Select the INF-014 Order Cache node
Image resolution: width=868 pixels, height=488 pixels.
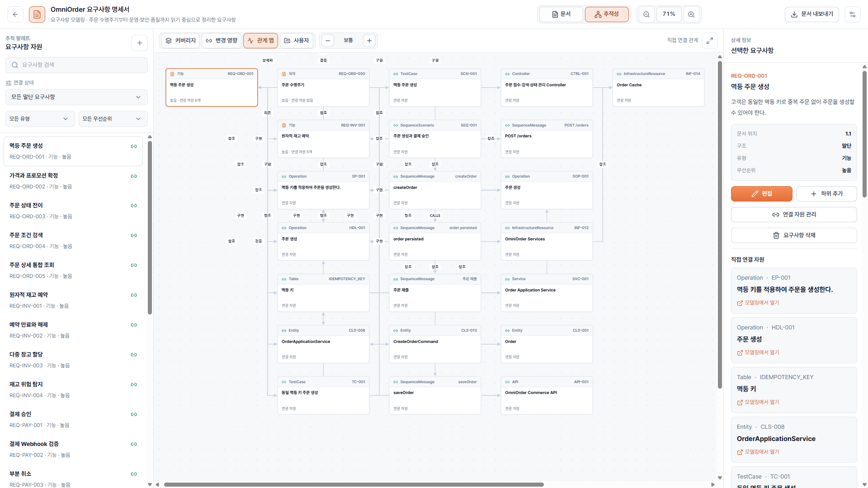(x=658, y=88)
